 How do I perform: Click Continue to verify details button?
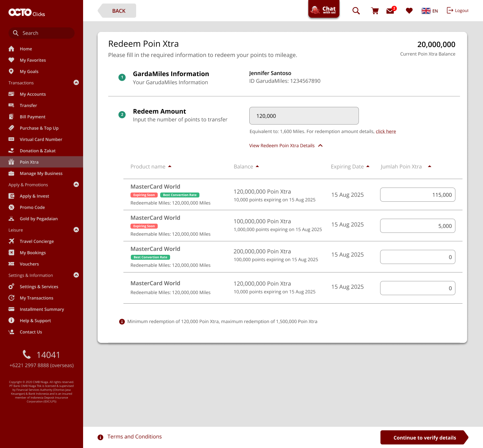pyautogui.click(x=424, y=438)
